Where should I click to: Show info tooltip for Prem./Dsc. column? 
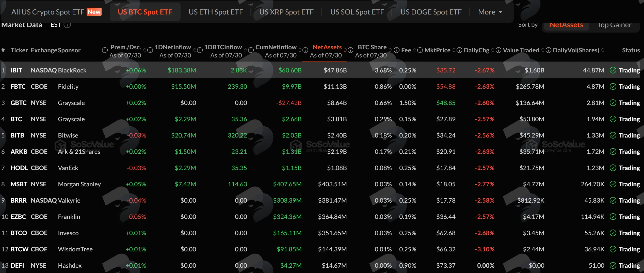105,50
